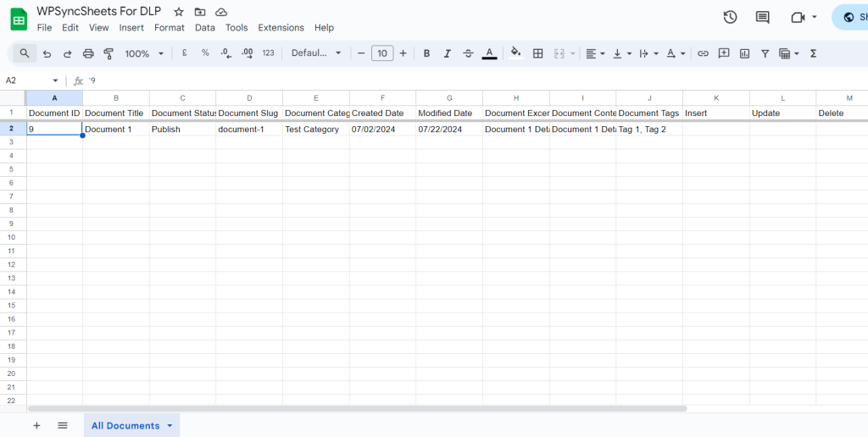Open horizontal align dropdown

pos(596,53)
